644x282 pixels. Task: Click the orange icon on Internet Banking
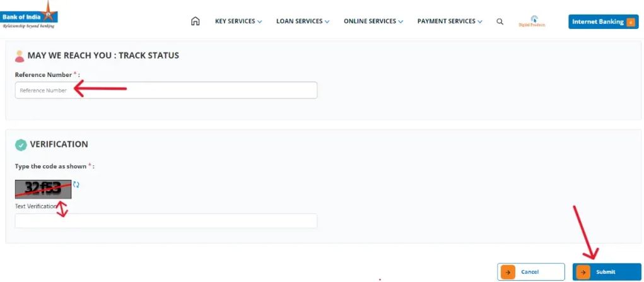tap(630, 22)
